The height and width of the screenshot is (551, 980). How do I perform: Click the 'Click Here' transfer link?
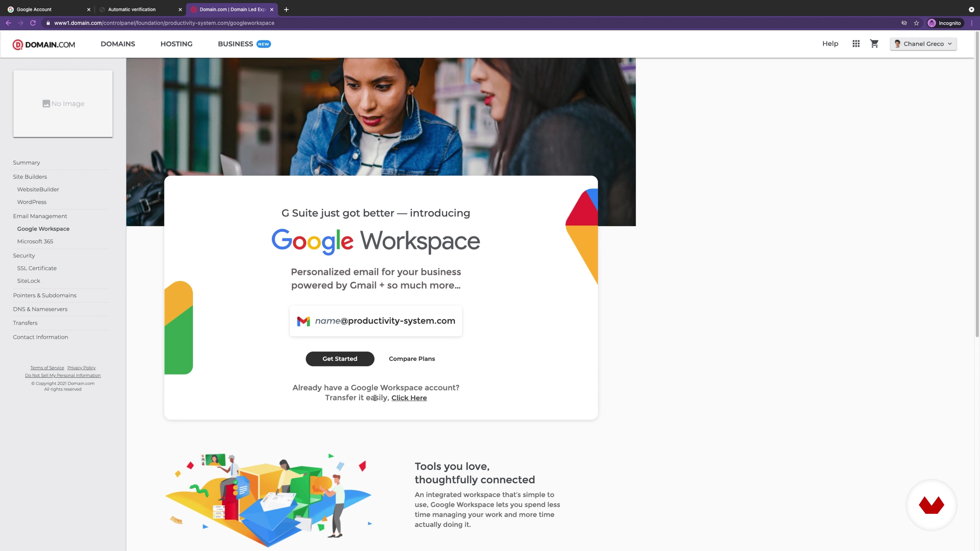(409, 398)
